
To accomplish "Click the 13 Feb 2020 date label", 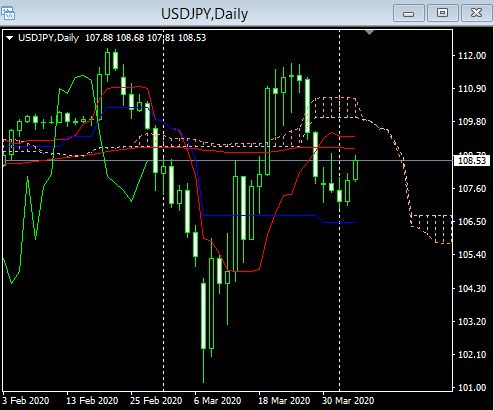I will tap(92, 400).
